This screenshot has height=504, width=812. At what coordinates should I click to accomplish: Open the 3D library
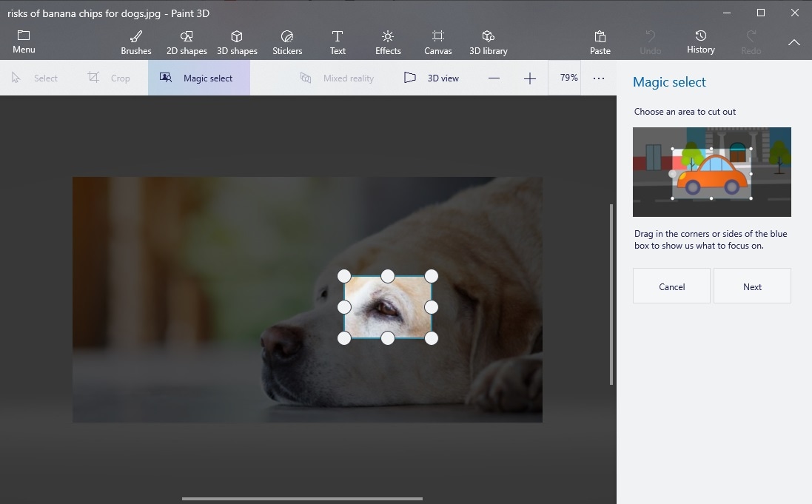pos(489,42)
